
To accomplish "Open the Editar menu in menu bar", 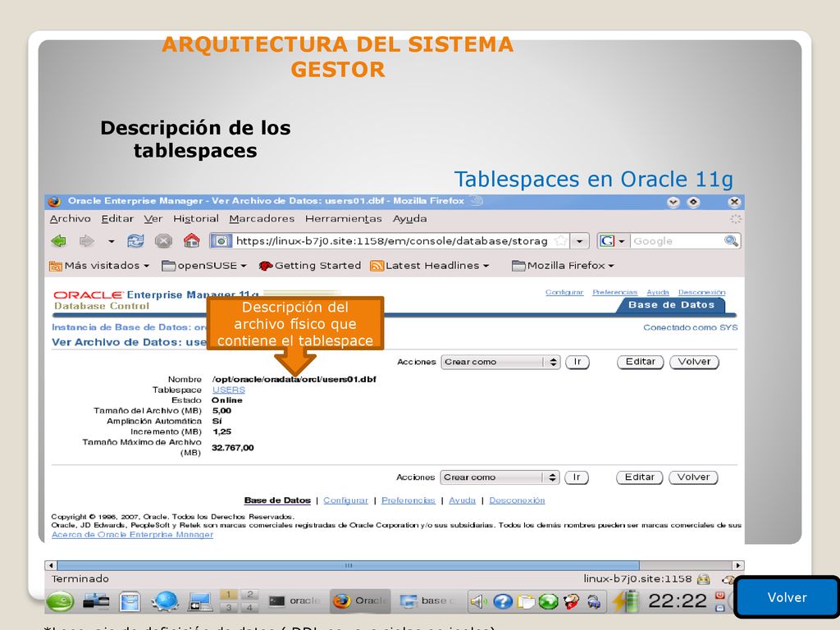I will tap(117, 218).
